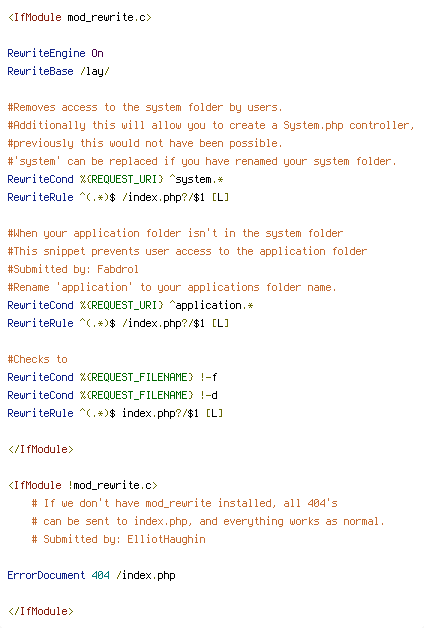Click the "Submitted by: Fabdrol" comment
This screenshot has height=628, width=424.
73,269
